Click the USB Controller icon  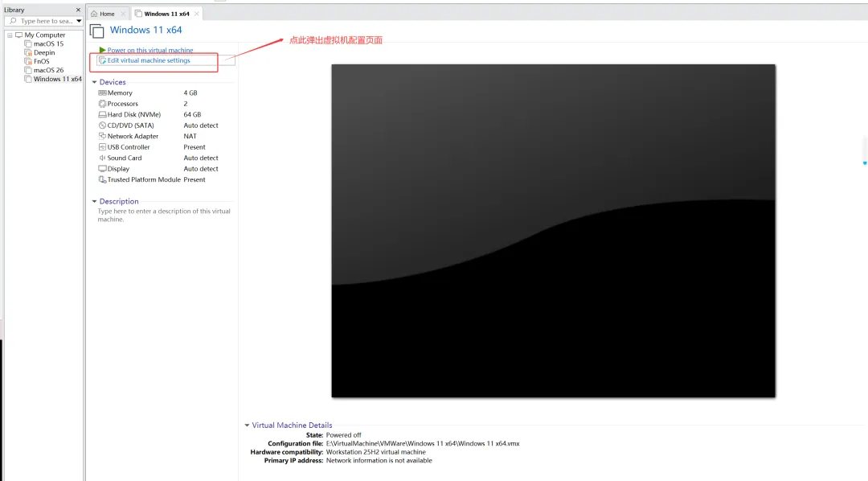click(x=102, y=147)
